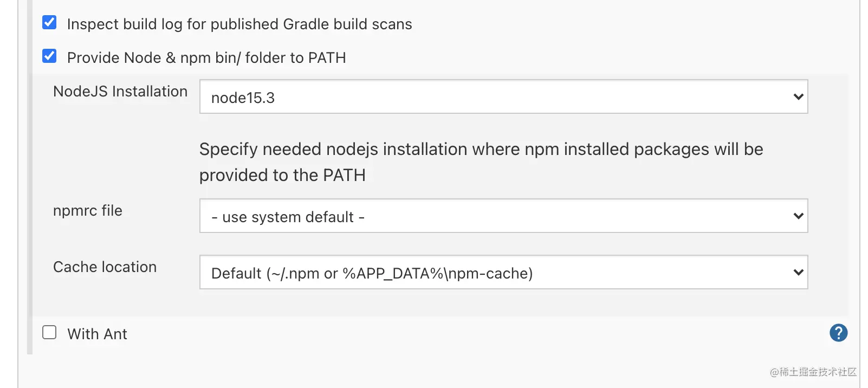This screenshot has height=388, width=868.
Task: Open the "use system default" npmrc dropdown
Action: click(x=503, y=216)
